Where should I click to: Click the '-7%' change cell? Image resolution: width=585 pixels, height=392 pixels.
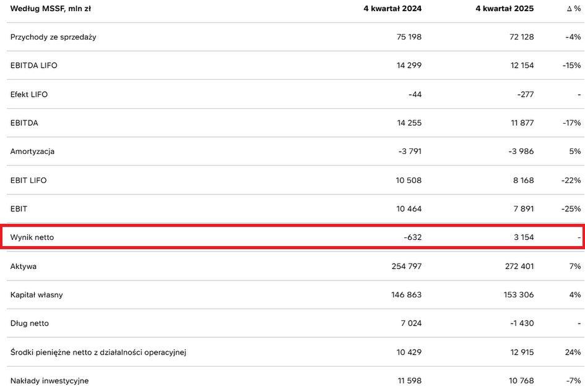click(573, 381)
